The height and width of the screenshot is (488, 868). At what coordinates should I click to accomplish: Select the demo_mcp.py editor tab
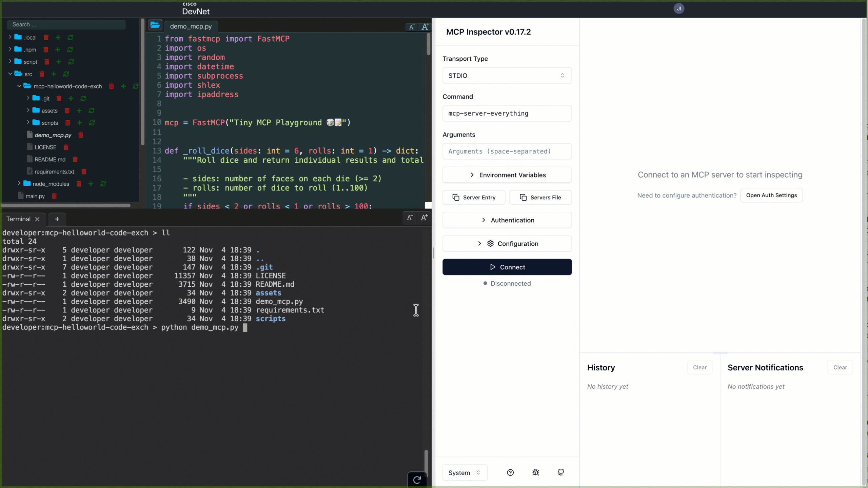pos(191,26)
